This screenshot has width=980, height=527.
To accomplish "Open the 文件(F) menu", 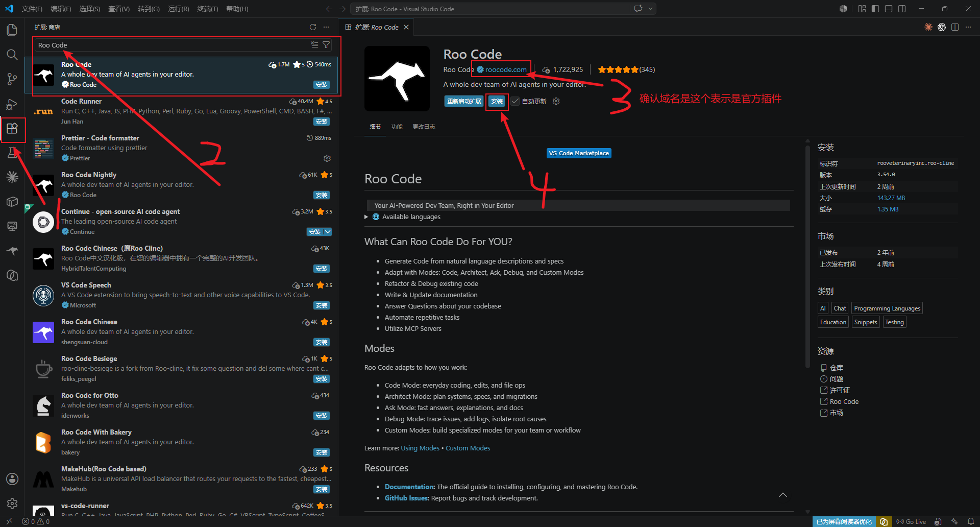I will (x=32, y=9).
